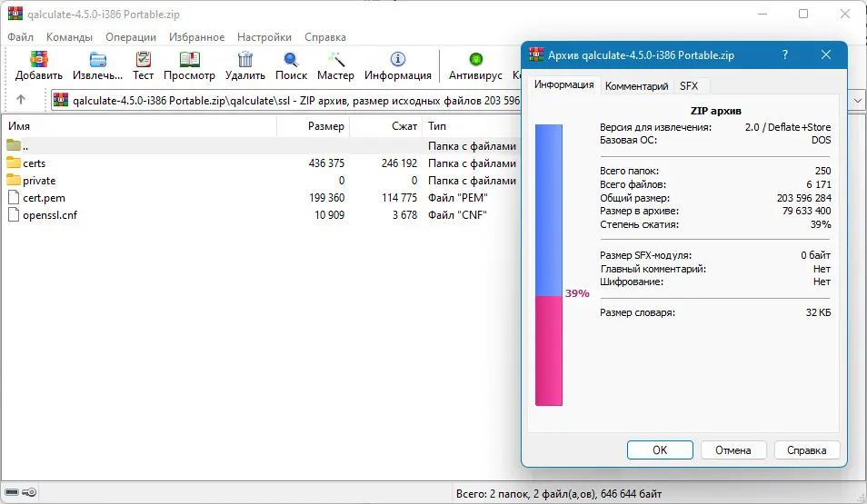Viewport: 867px width, 504px height.
Task: Open the Команды menu
Action: click(69, 37)
